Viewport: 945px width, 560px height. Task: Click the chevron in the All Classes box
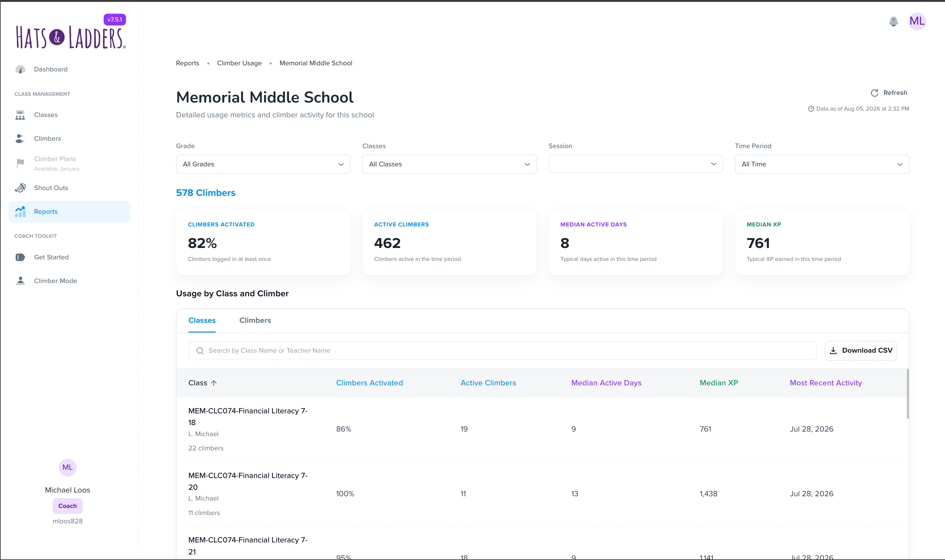[527, 164]
